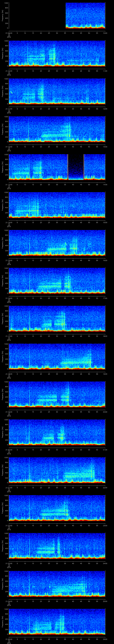Click the '26:00' end-time label

105,639
